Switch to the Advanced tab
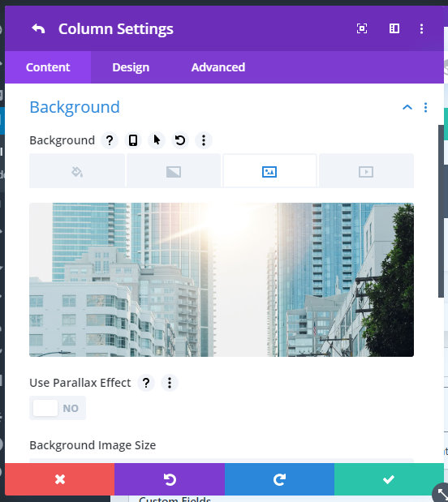 click(218, 67)
